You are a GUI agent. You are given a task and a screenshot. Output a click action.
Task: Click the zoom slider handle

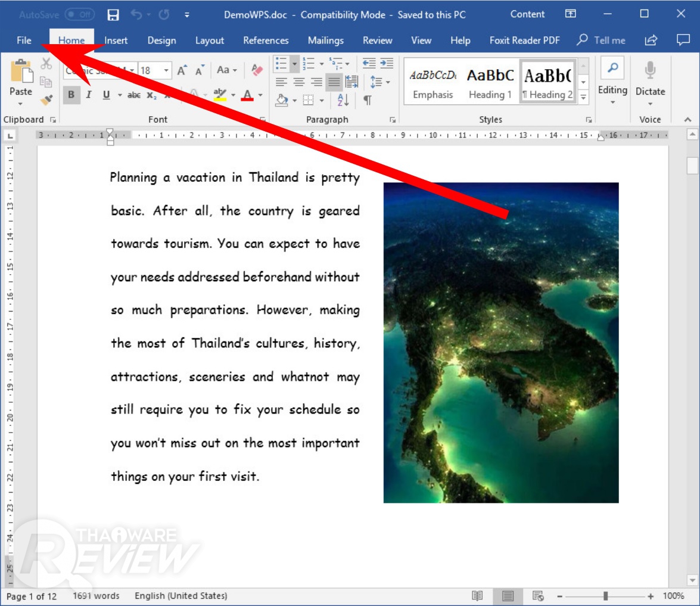click(x=605, y=596)
